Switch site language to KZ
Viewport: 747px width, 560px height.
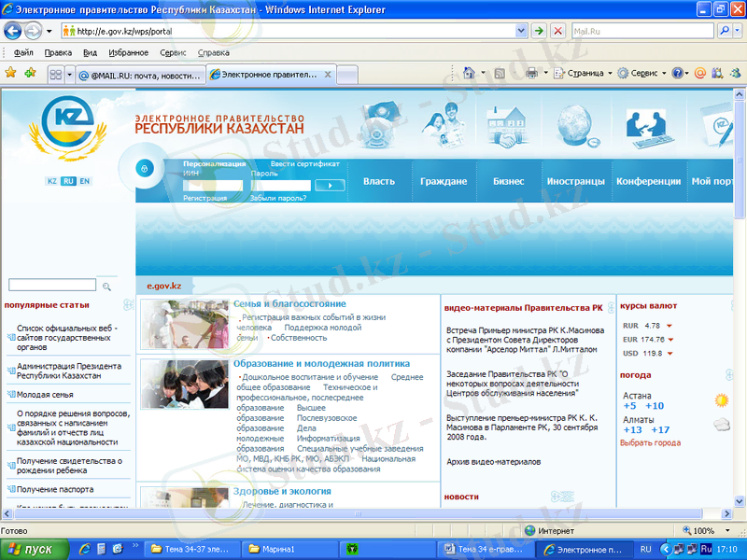[52, 181]
